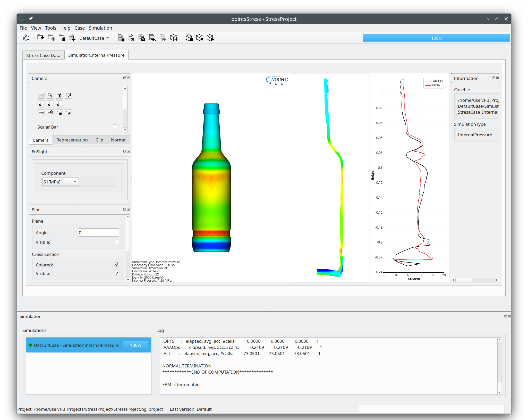Open the Simulation menu

(100, 28)
